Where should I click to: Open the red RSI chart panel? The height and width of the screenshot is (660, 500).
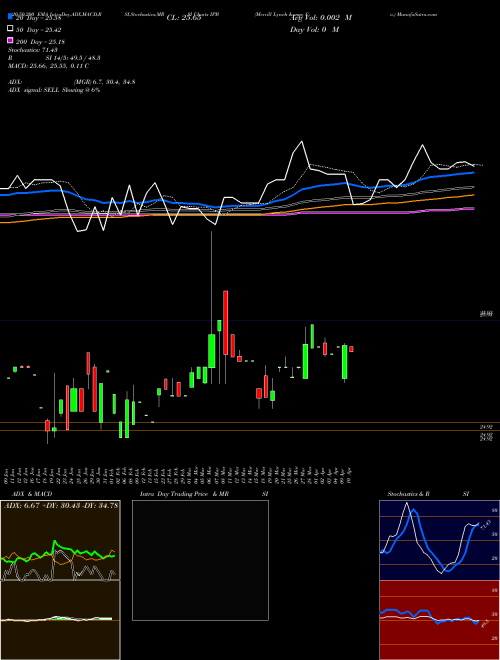tap(439, 620)
